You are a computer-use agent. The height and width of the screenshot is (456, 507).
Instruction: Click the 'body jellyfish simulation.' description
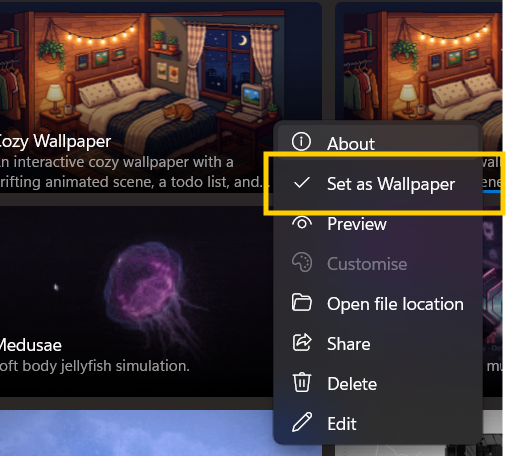106,366
